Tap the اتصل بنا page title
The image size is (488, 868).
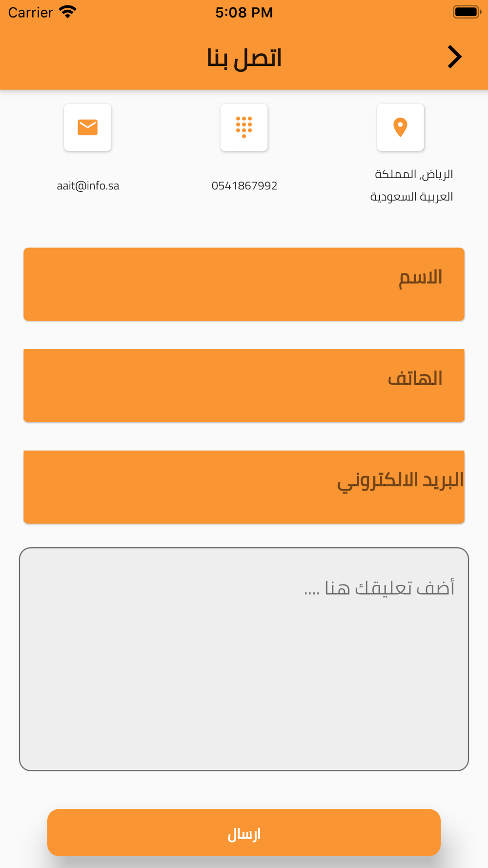click(244, 58)
